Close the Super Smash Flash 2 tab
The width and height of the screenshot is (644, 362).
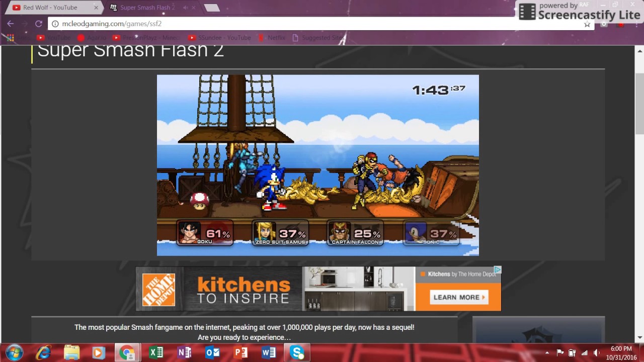pyautogui.click(x=194, y=8)
